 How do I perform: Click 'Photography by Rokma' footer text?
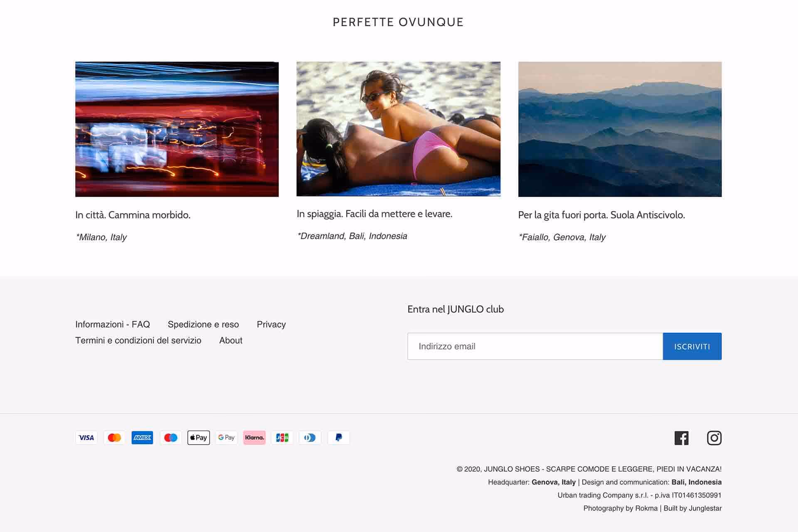coord(621,508)
